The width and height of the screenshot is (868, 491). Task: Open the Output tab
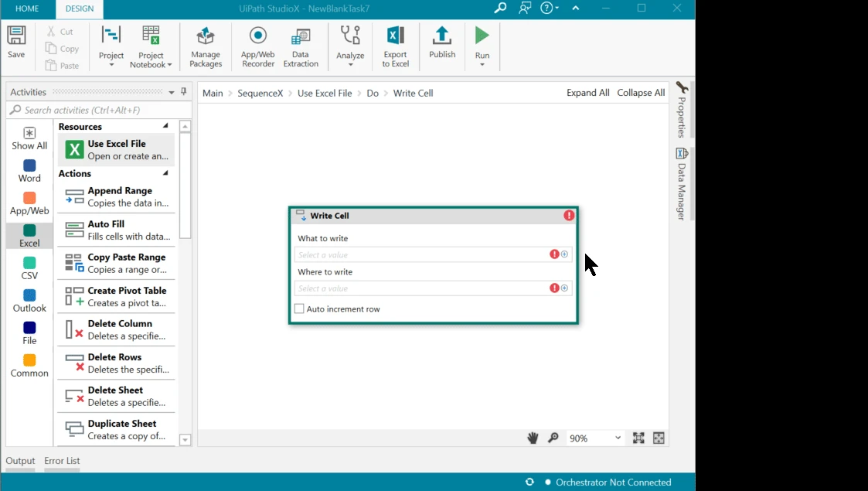[20, 461]
